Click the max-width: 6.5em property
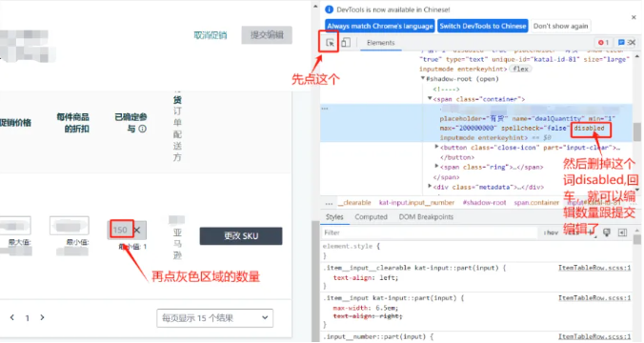 (x=366, y=308)
